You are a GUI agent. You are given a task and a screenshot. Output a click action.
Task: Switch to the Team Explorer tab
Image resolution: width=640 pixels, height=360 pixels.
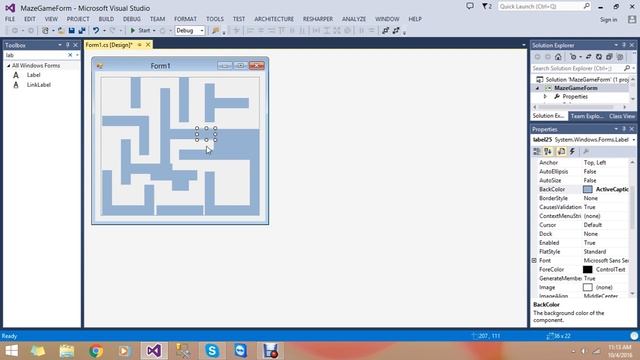pyautogui.click(x=587, y=116)
